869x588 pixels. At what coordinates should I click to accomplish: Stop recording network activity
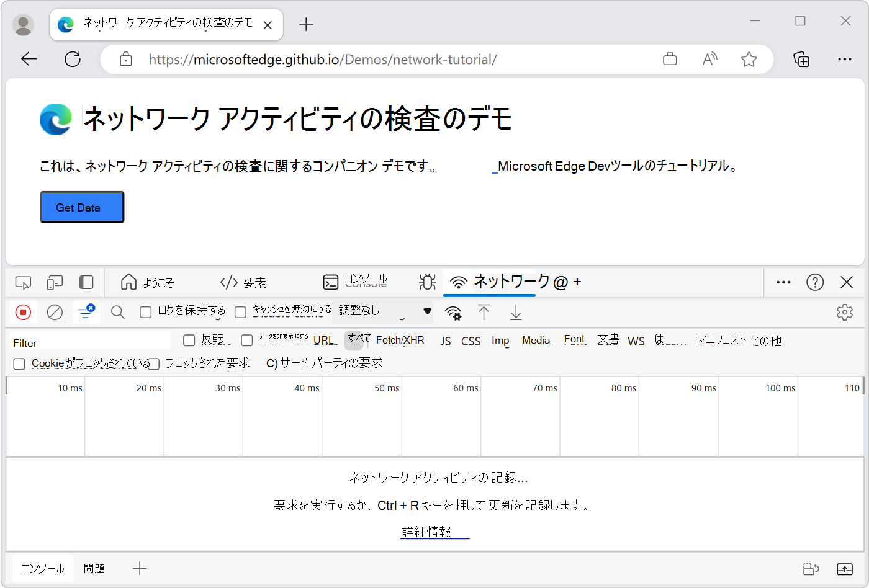tap(23, 312)
